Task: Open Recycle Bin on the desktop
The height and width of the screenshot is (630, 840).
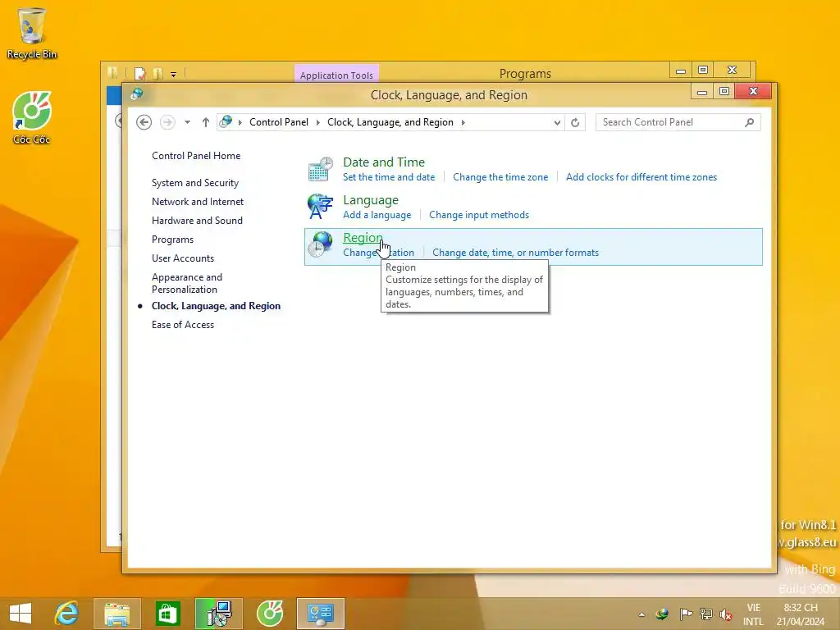Action: tap(32, 33)
